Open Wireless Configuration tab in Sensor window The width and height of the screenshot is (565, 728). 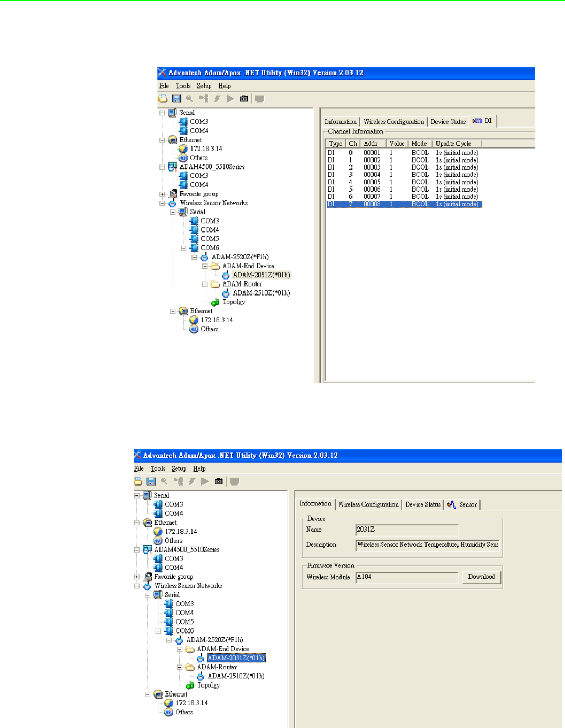point(368,504)
